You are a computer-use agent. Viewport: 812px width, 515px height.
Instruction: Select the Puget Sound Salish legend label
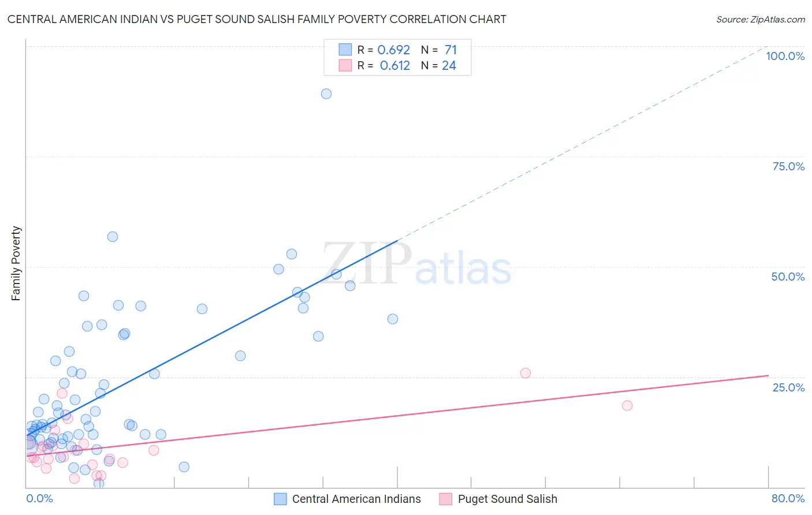point(508,499)
